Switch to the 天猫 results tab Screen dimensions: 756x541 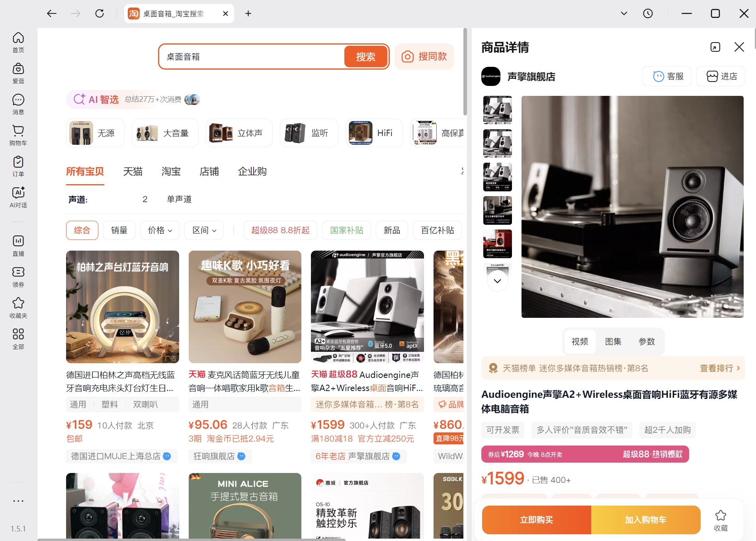click(133, 171)
